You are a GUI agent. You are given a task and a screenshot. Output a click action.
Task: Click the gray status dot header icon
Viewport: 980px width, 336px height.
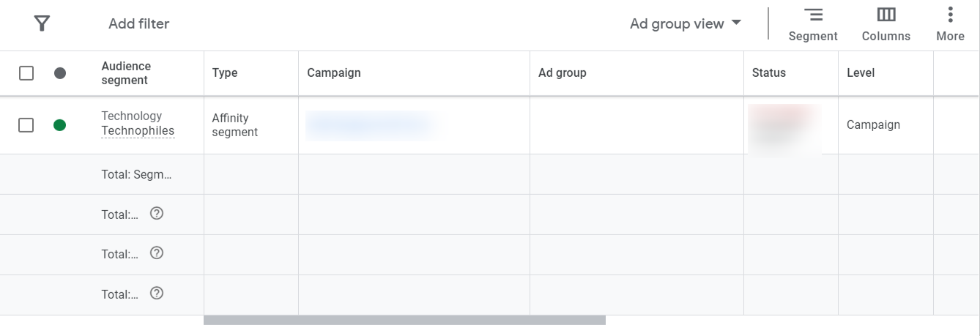point(60,73)
